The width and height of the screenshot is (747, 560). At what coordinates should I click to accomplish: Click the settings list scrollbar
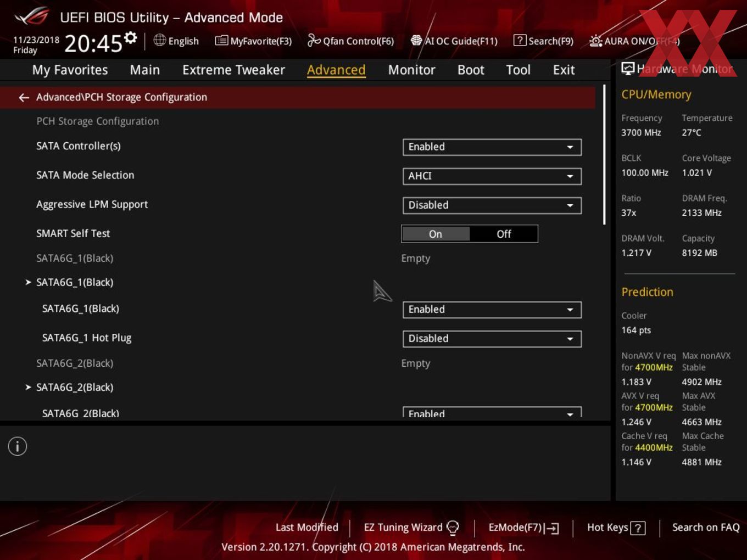[x=604, y=155]
